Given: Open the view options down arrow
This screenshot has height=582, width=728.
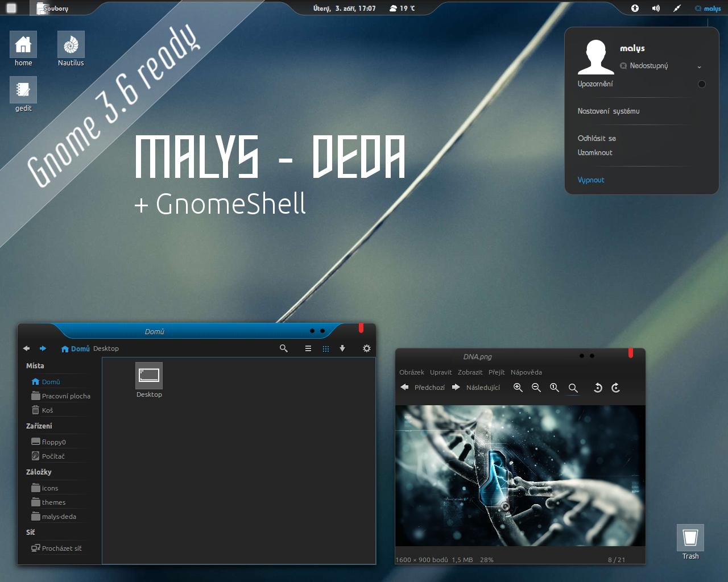Looking at the screenshot, I should (342, 348).
